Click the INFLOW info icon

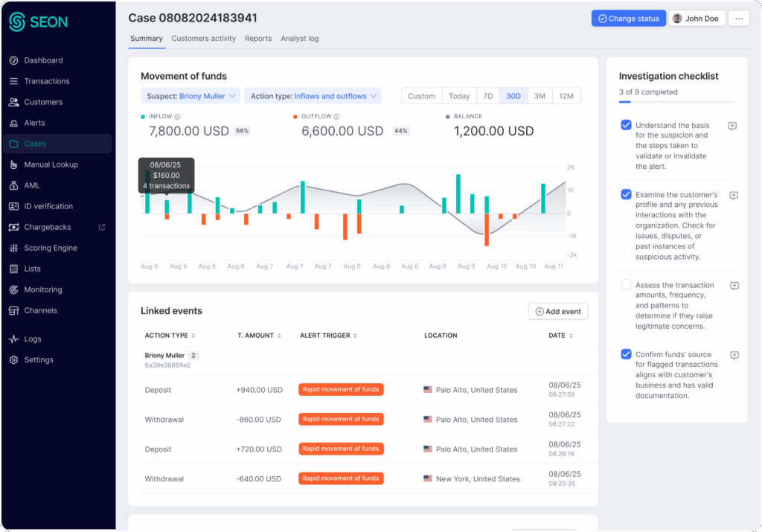point(177,117)
